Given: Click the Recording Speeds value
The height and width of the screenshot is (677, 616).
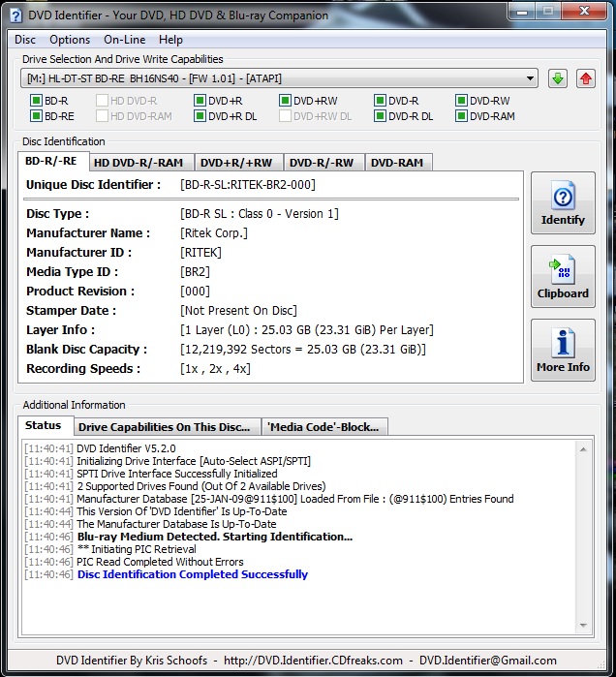Looking at the screenshot, I should tap(215, 369).
